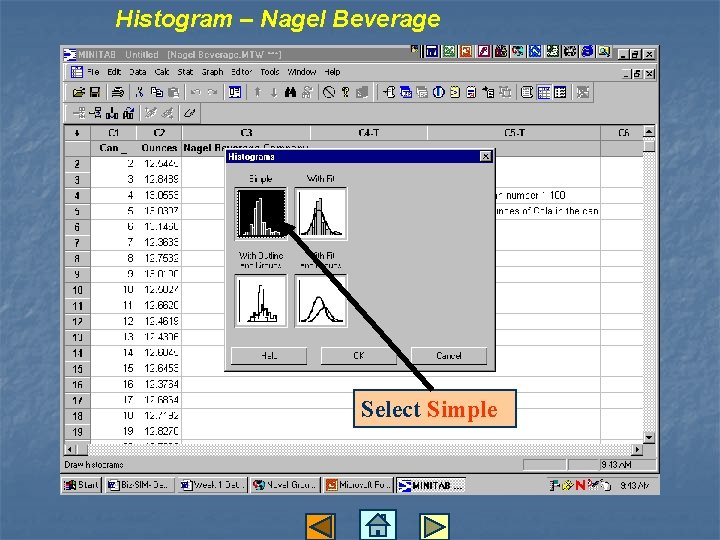
Task: Click the Clear Cells eraser icon
Action: (x=189, y=112)
